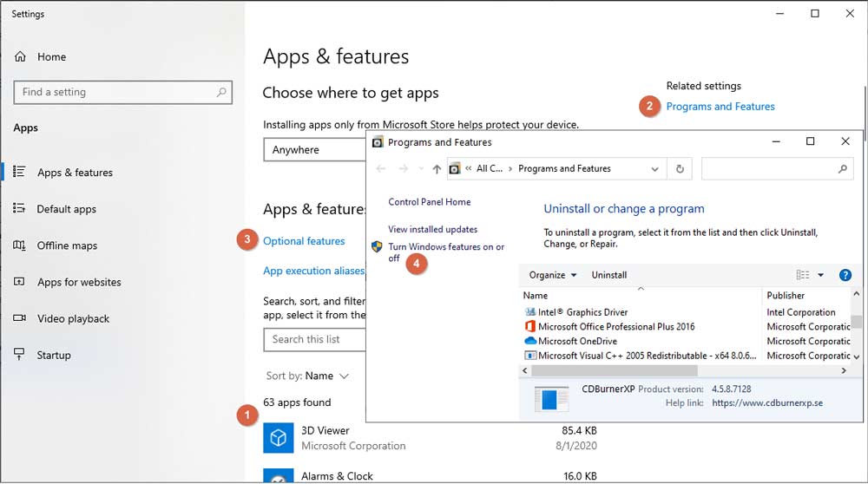Open the view options dropdown arrow
The height and width of the screenshot is (484, 868).
(821, 275)
